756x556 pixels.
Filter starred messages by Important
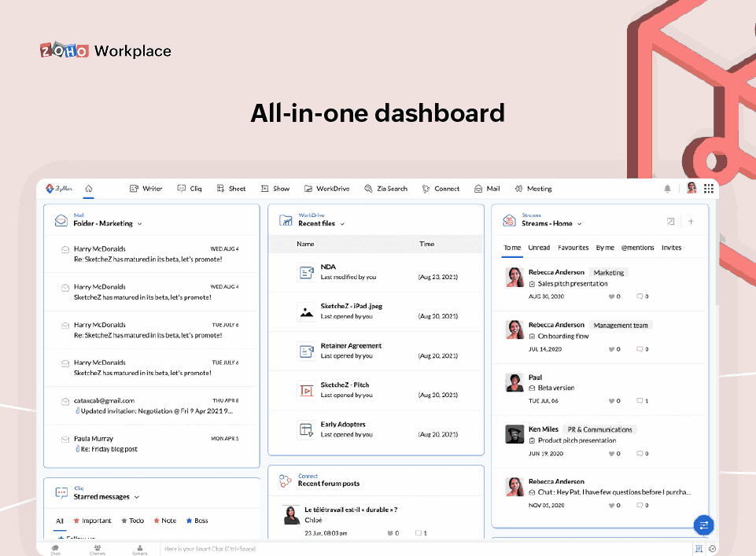point(92,521)
